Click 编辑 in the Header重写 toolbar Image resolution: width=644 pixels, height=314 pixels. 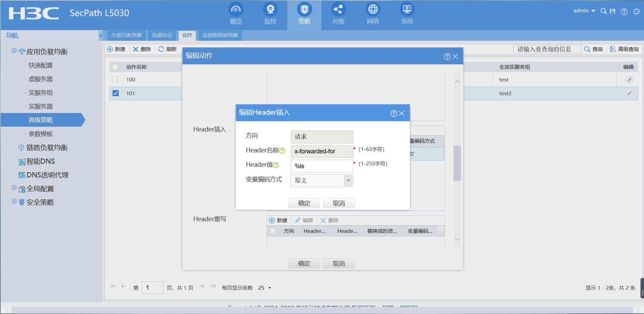[304, 220]
